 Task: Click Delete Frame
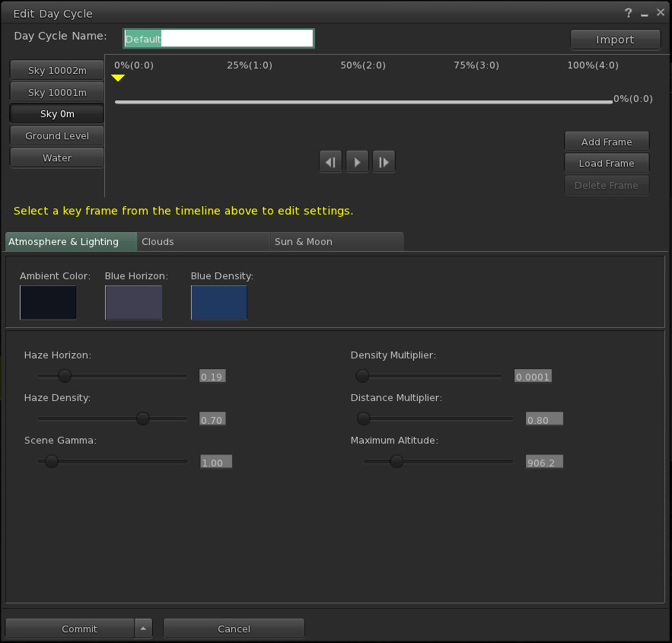pos(607,185)
